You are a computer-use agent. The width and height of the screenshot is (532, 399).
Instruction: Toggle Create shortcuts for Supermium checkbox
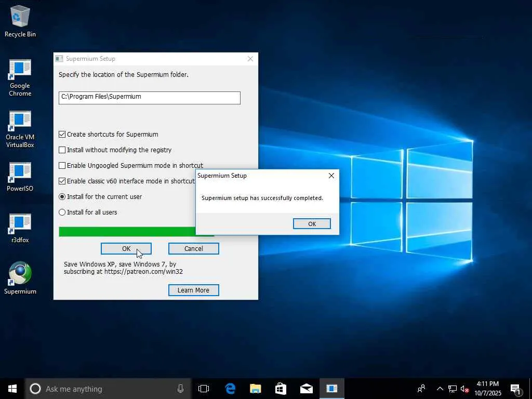(x=62, y=135)
